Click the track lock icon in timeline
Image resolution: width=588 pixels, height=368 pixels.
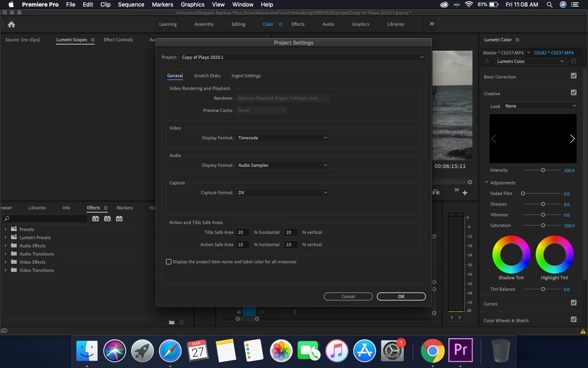pos(239,312)
